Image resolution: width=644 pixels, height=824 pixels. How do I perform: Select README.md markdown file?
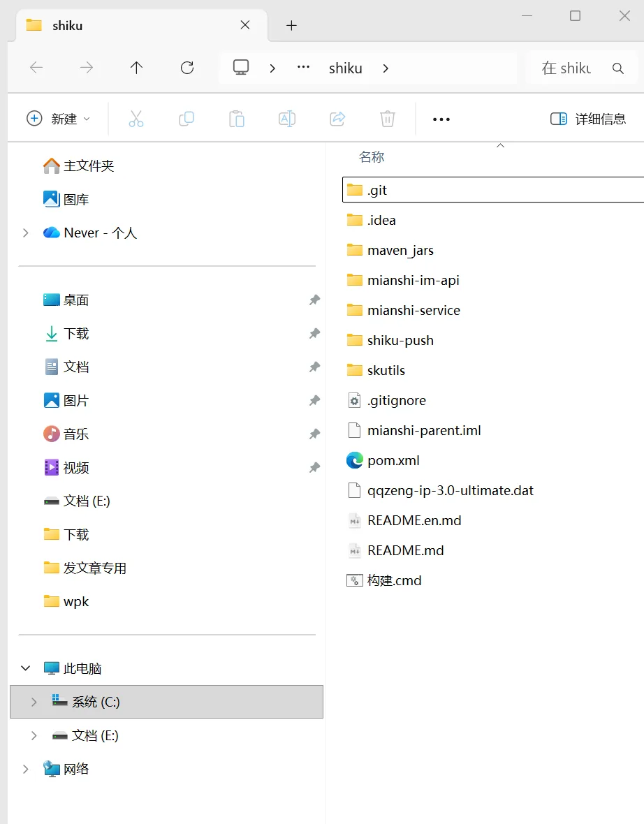pos(395,550)
